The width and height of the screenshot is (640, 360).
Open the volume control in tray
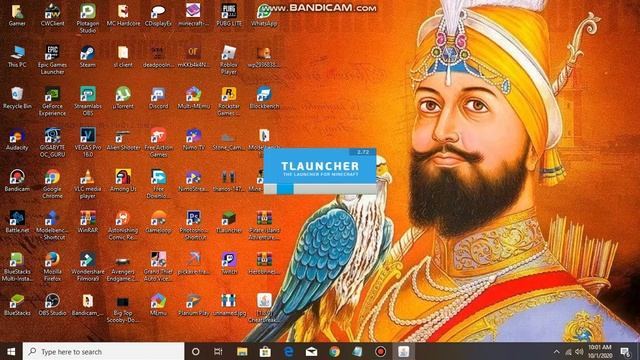tap(579, 351)
